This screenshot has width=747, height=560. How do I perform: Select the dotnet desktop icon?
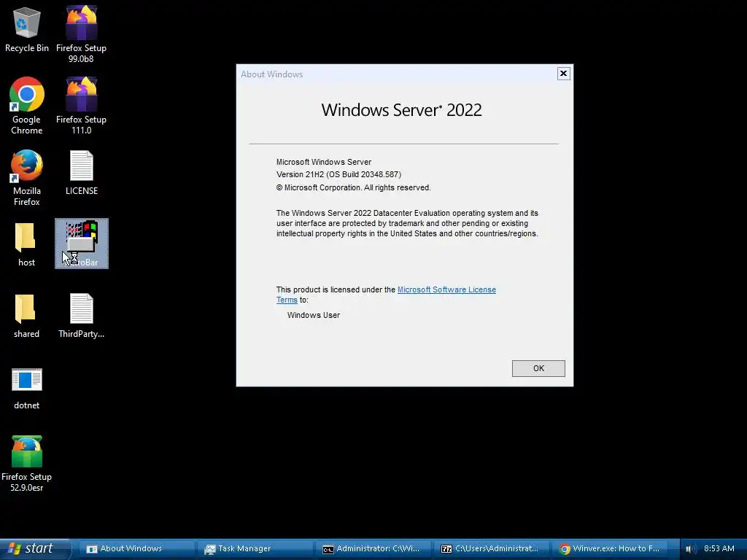pyautogui.click(x=27, y=389)
